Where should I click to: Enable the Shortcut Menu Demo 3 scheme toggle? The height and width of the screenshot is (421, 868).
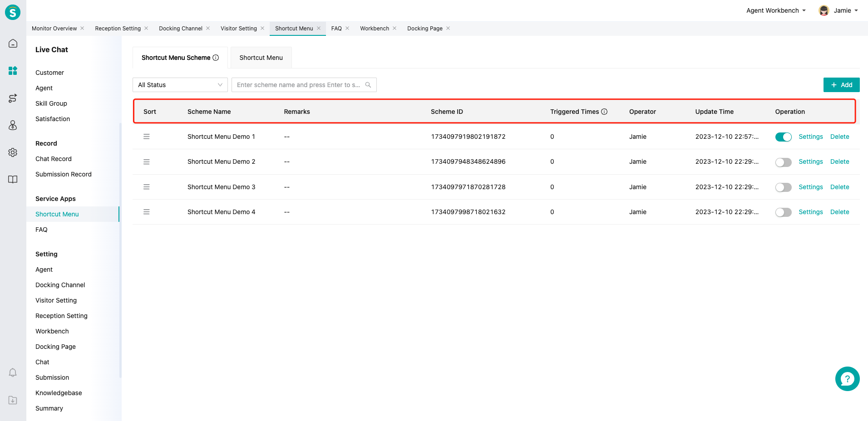[x=783, y=187]
